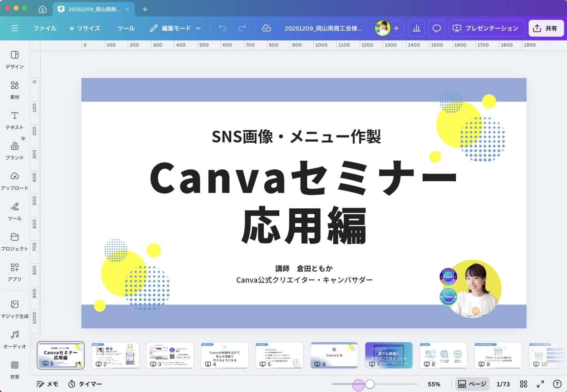The width and height of the screenshot is (567, 392).
Task: Expand the 編集モード dropdown
Action: (175, 28)
